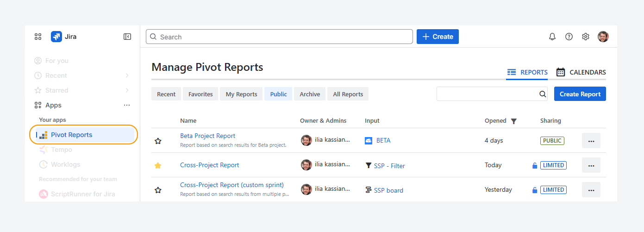The image size is (644, 232).
Task: Click the report search magnifier icon
Action: coord(543,94)
